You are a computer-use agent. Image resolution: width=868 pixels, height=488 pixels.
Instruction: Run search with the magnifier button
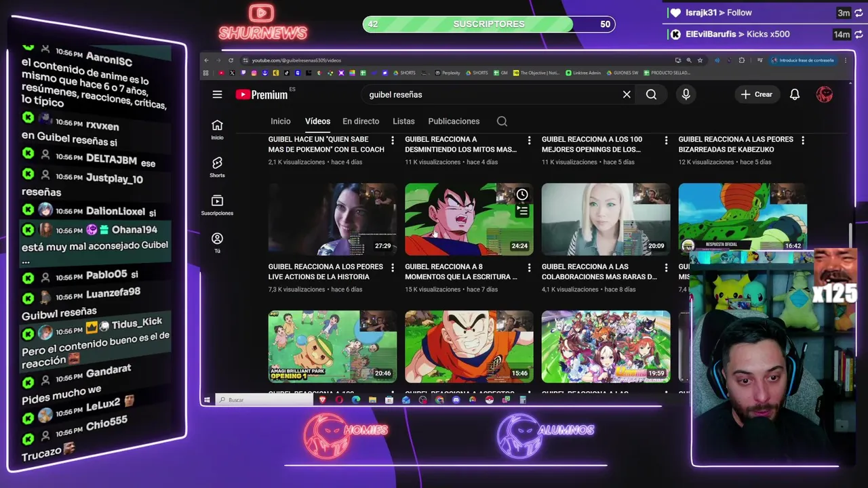(651, 94)
